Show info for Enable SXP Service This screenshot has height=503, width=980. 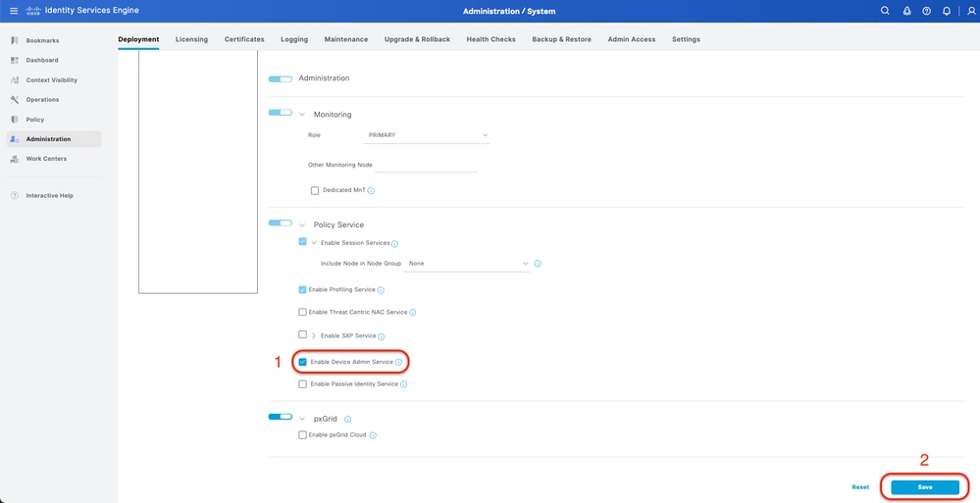point(381,336)
